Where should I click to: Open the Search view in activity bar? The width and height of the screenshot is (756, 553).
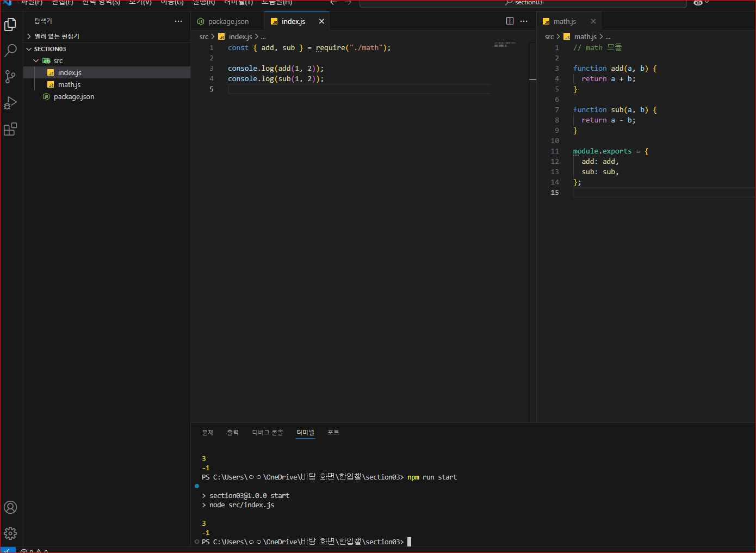coord(10,51)
